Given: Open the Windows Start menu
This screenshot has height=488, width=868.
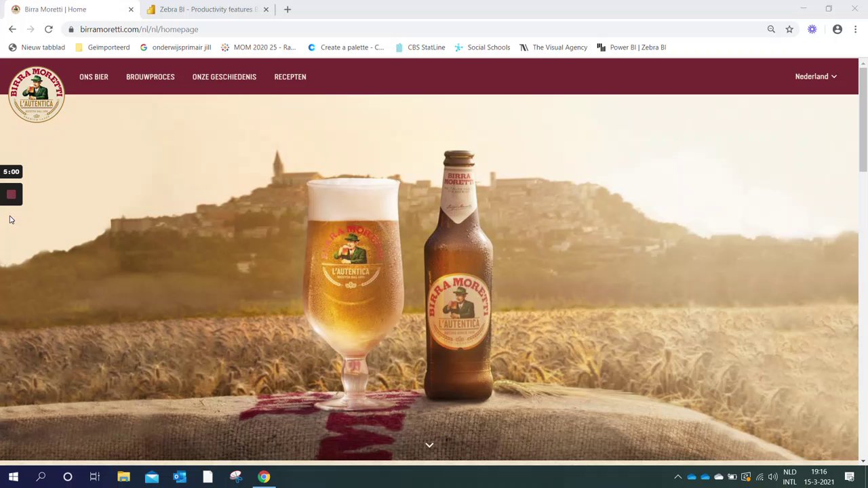Looking at the screenshot, I should point(14,477).
